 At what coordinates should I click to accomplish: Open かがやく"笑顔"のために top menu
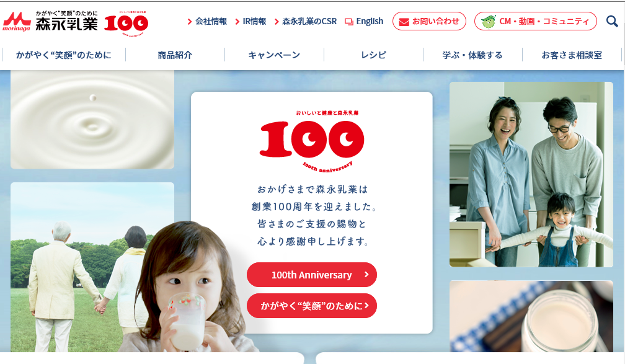(x=64, y=55)
